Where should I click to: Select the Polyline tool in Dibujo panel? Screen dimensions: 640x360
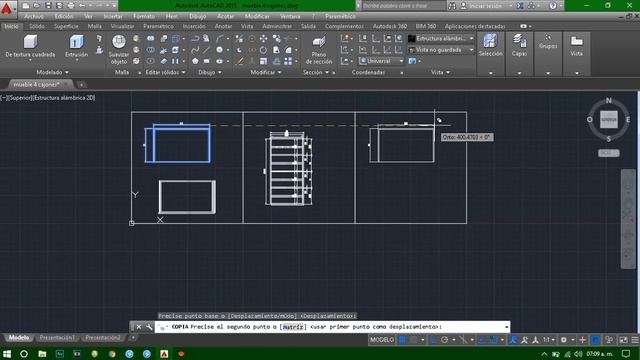pyautogui.click(x=195, y=38)
